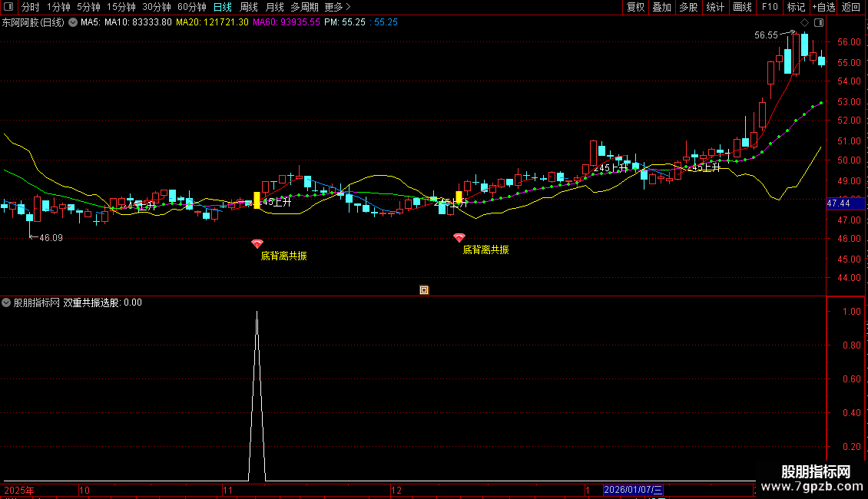Click the MA20: 121721.30 indicator value
This screenshot has height=499, width=868.
coord(212,23)
